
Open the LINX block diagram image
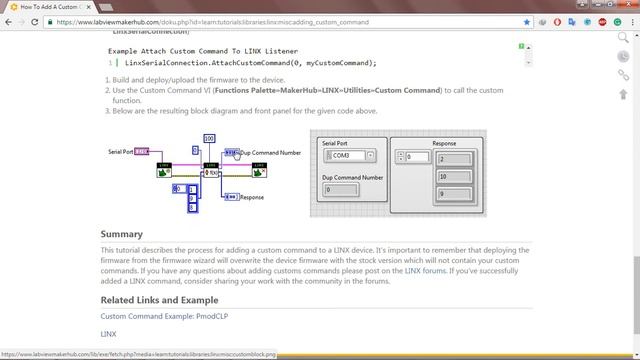[x=204, y=173]
